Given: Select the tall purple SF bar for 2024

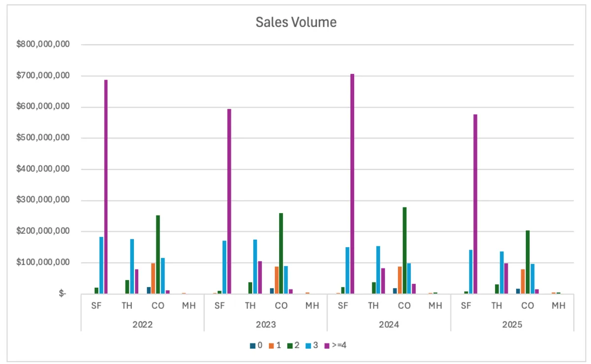Looking at the screenshot, I should [352, 184].
